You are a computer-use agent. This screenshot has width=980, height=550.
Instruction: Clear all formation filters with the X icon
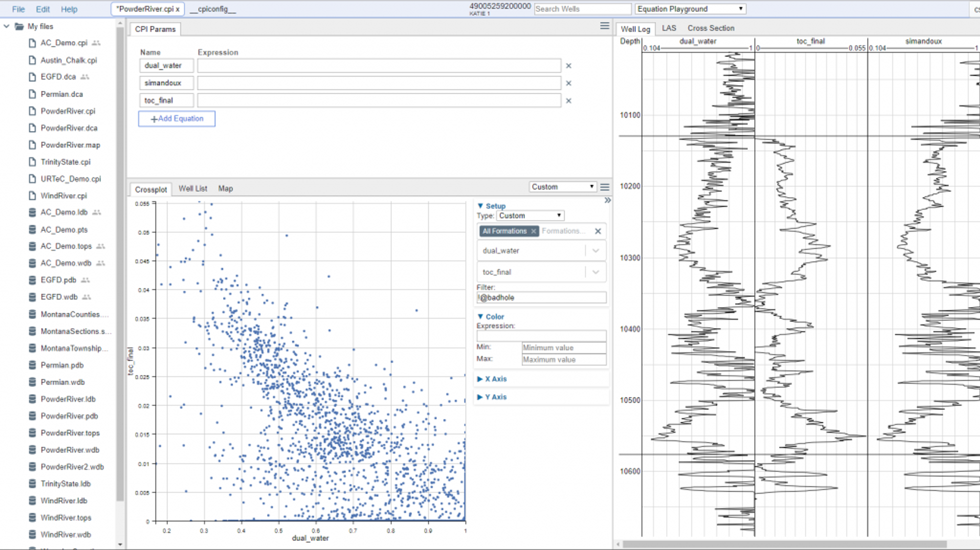pos(598,231)
